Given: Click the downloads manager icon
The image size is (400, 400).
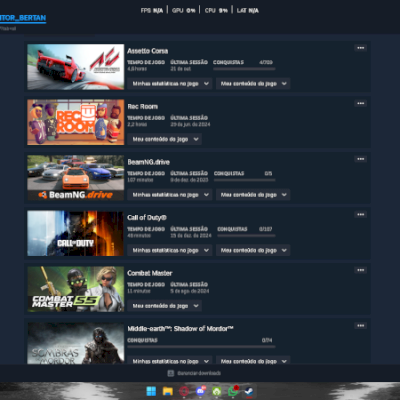Looking at the screenshot, I should pyautogui.click(x=171, y=373).
